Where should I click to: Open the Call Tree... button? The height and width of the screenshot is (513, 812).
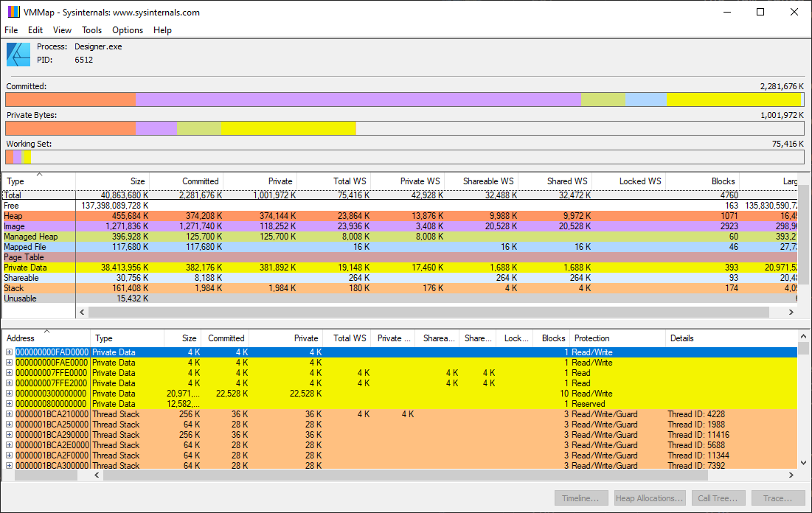tap(718, 498)
